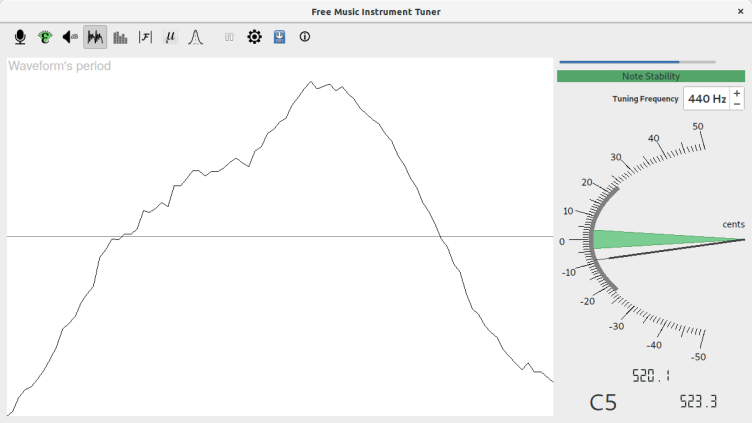The width and height of the screenshot is (752, 423).
Task: Click the grayed-out pause icon
Action: coord(229,37)
